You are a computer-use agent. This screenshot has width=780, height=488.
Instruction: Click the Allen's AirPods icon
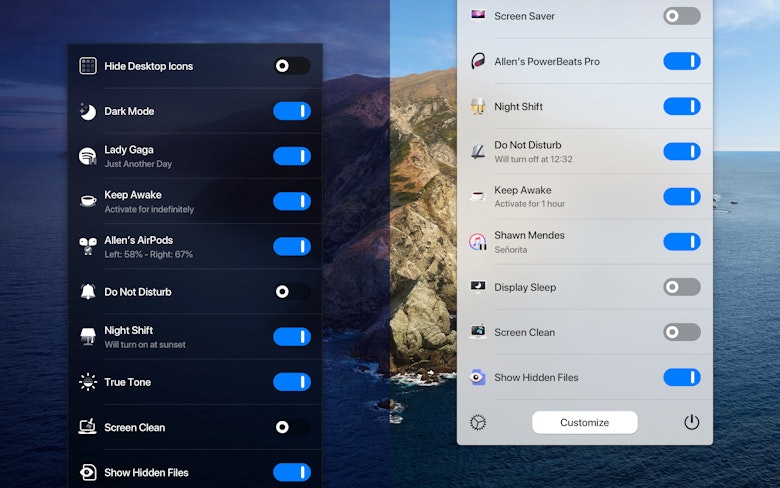[88, 246]
